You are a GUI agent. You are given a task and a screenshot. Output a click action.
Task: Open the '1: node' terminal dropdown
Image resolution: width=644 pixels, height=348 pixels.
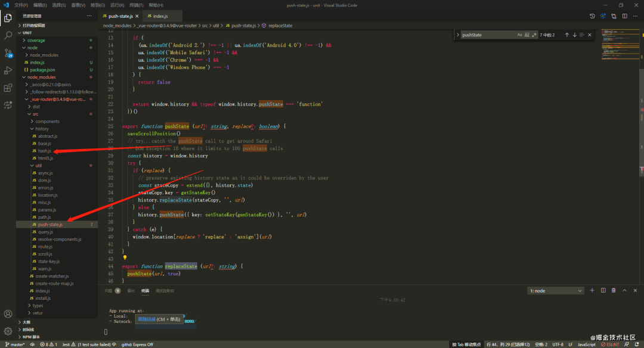556,291
